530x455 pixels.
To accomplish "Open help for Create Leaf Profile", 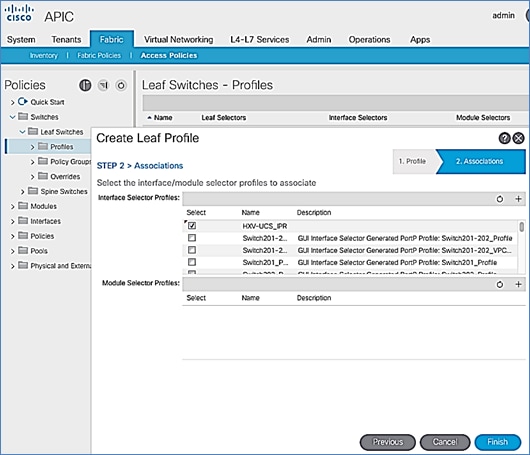I will tap(504, 138).
